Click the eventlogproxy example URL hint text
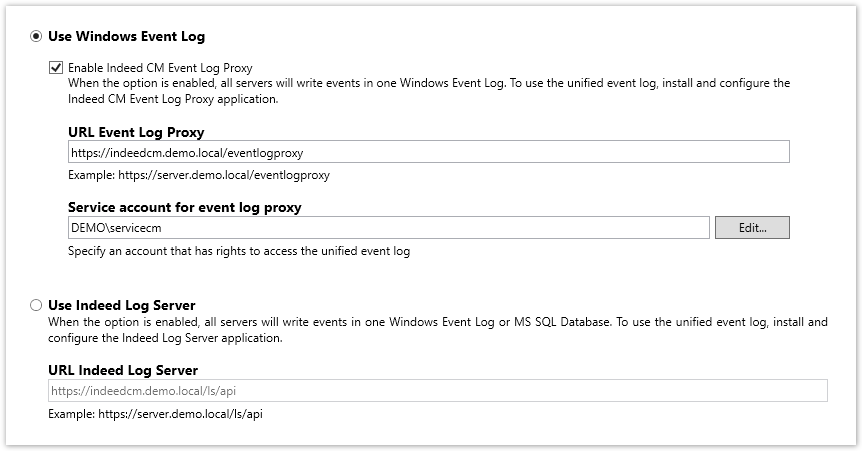This screenshot has height=451, width=862. [199, 175]
